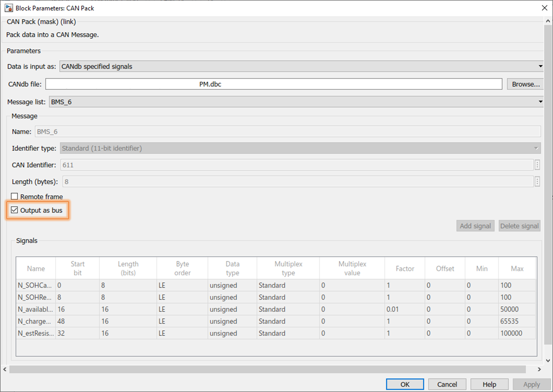Image resolution: width=553 pixels, height=392 pixels.
Task: Expand the Identifier type dropdown
Action: point(300,148)
